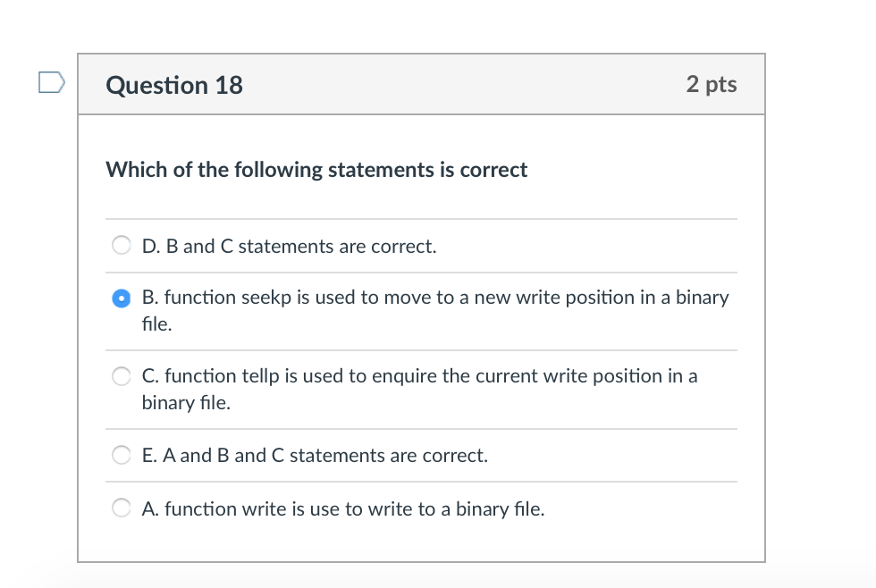Choose the option C radio button
This screenshot has height=588, width=876.
(x=121, y=377)
